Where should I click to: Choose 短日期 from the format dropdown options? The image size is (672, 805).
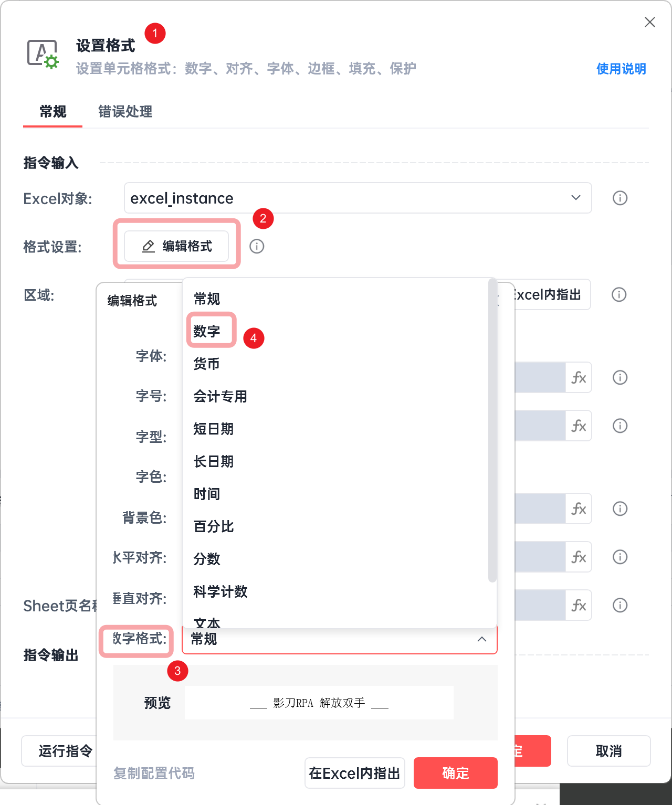click(x=213, y=429)
